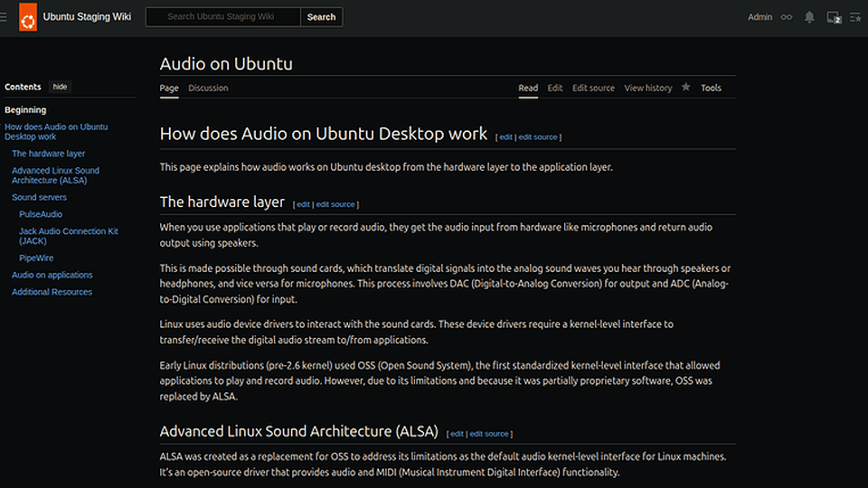
Task: Click the paragraph starting 'When you use applications'
Action: pos(436,235)
